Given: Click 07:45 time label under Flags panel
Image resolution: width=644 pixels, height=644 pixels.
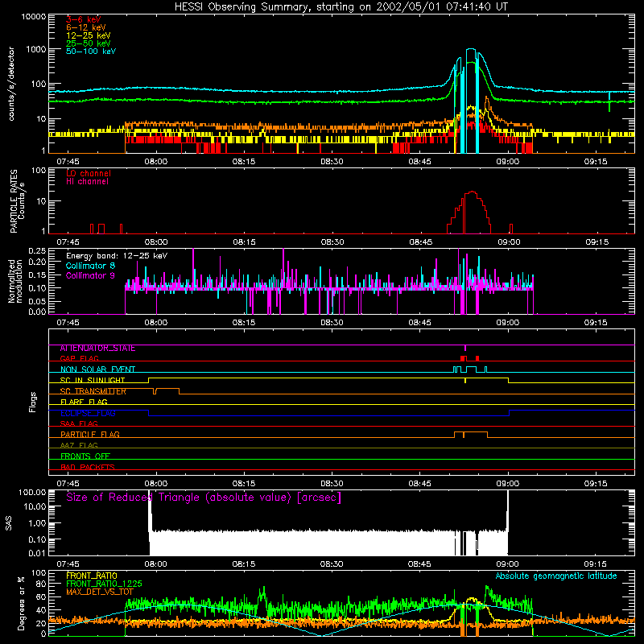Looking at the screenshot, I should tap(68, 484).
